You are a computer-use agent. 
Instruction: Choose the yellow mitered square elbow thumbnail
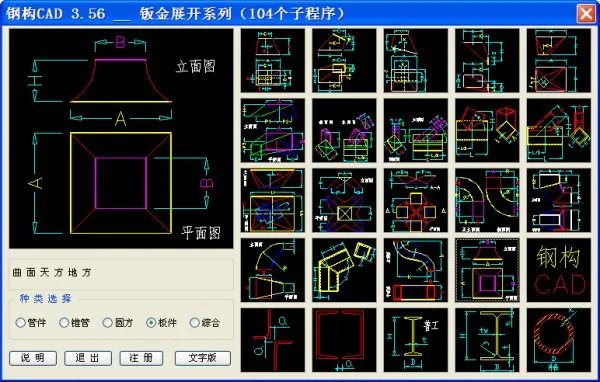click(x=344, y=270)
